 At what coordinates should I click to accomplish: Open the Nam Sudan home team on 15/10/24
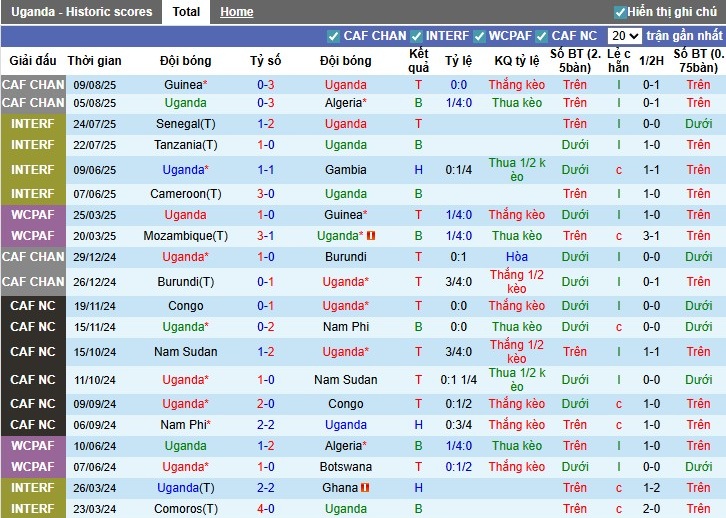click(x=185, y=352)
